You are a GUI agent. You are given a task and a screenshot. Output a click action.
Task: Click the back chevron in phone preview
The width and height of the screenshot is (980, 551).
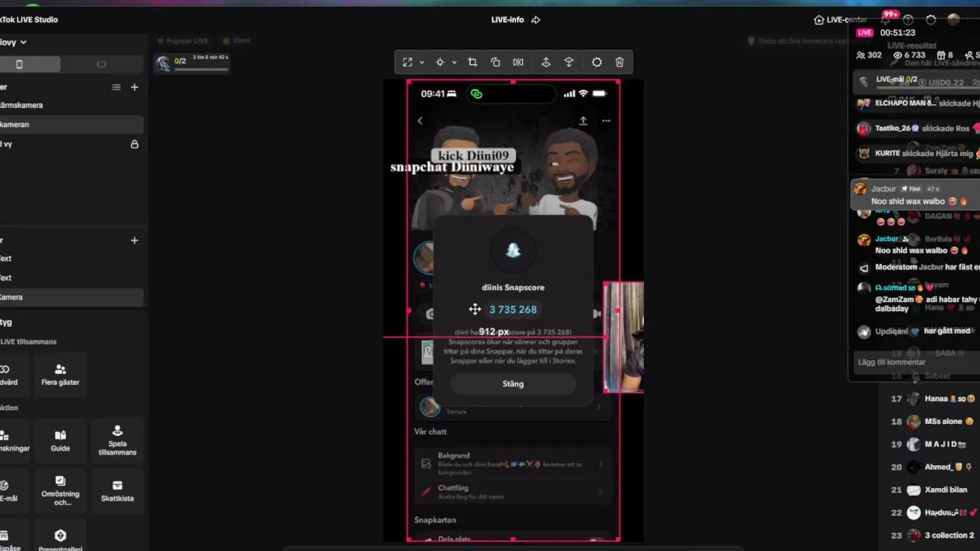(x=420, y=121)
